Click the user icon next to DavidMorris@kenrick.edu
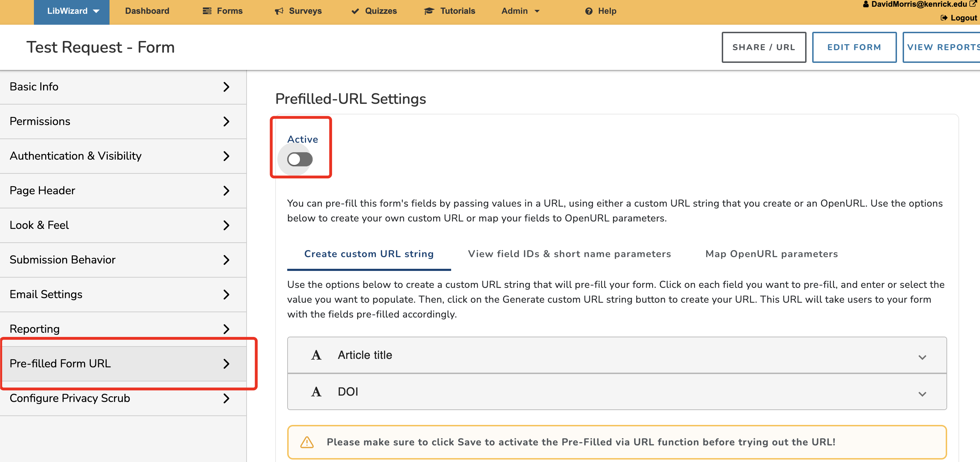Viewport: 980px width, 462px height. click(x=866, y=4)
